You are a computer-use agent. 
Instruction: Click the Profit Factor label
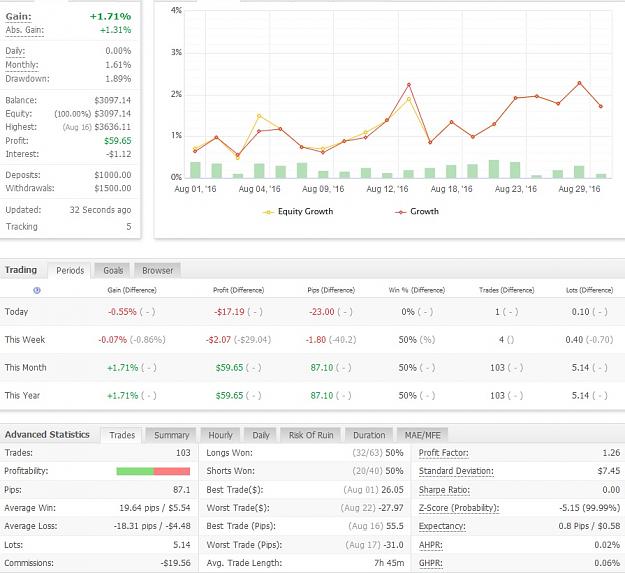(444, 453)
